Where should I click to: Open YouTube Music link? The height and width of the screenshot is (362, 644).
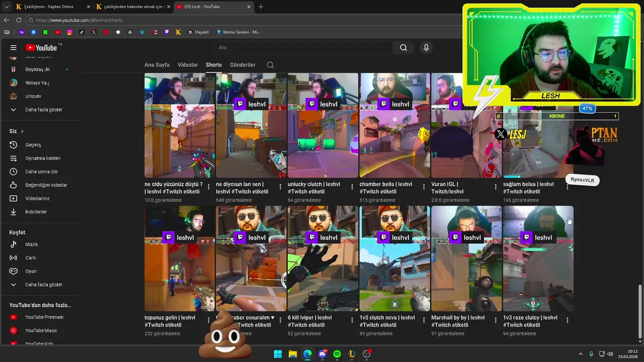40,330
